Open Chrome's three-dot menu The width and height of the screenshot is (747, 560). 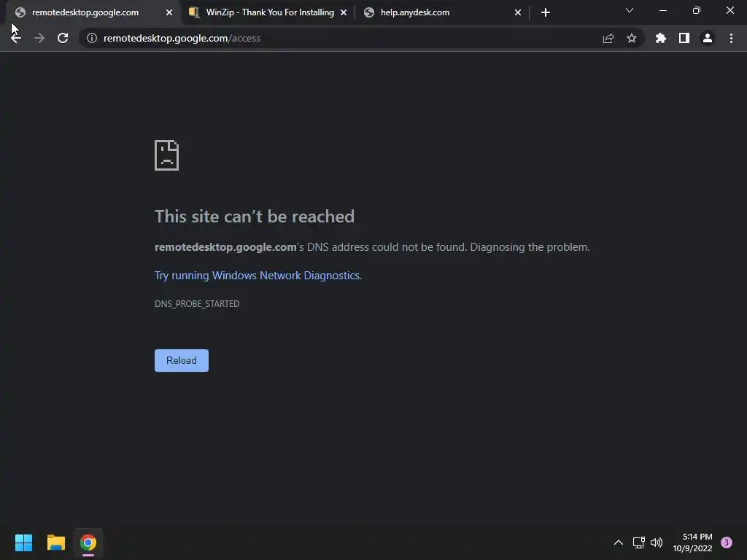(x=731, y=38)
